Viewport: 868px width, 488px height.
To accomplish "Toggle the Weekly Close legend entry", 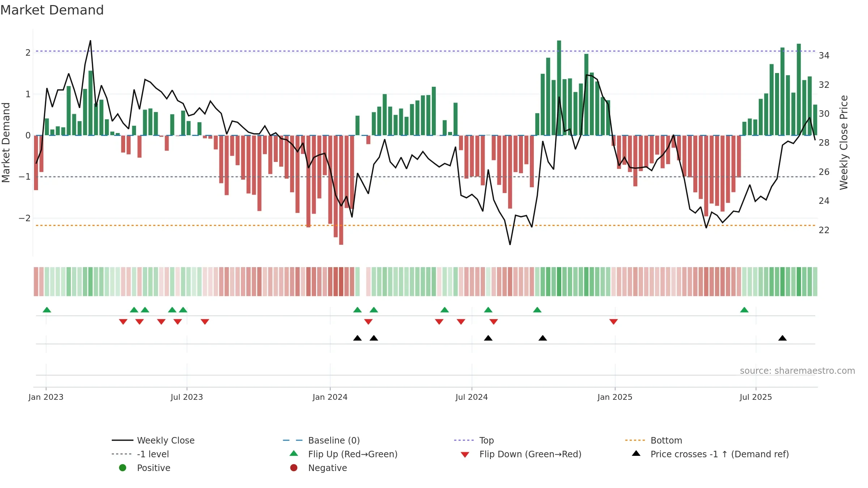I will point(153,440).
